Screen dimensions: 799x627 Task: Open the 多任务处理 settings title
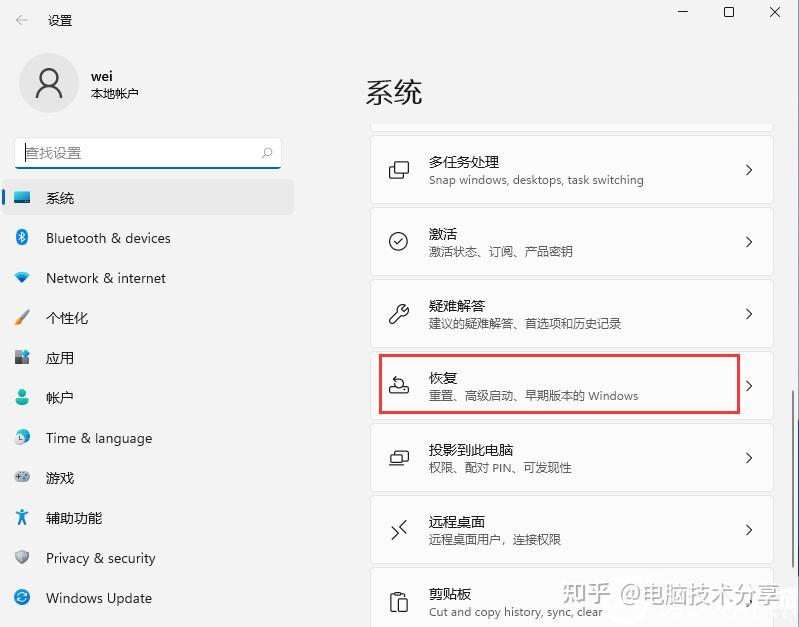[x=464, y=162]
